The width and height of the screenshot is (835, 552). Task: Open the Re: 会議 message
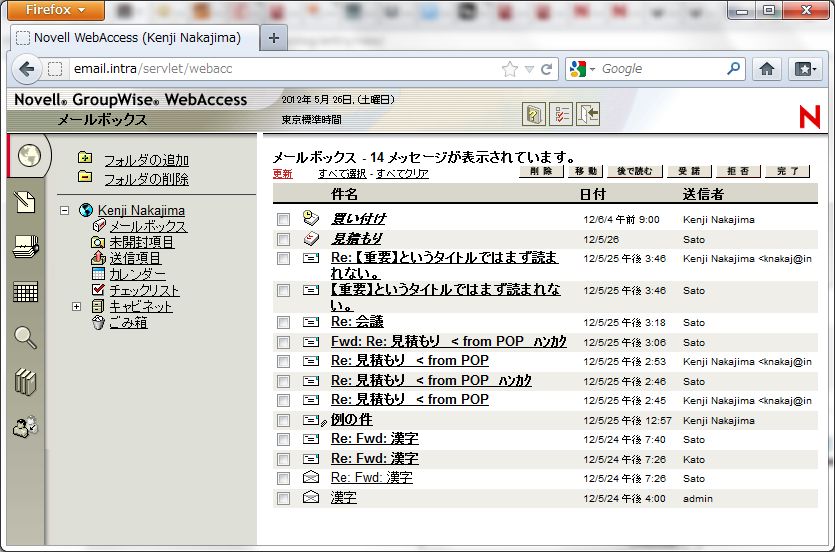(x=357, y=322)
